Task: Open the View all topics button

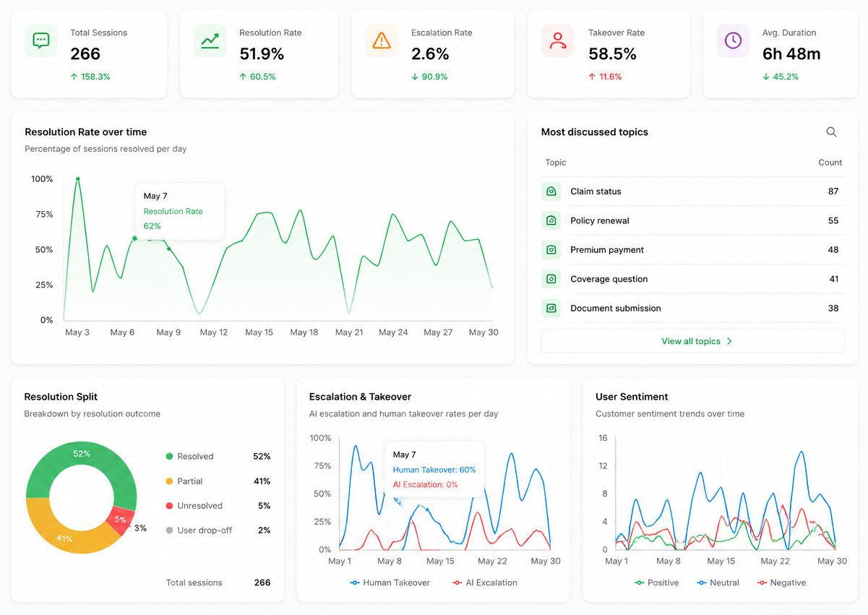Action: point(692,341)
